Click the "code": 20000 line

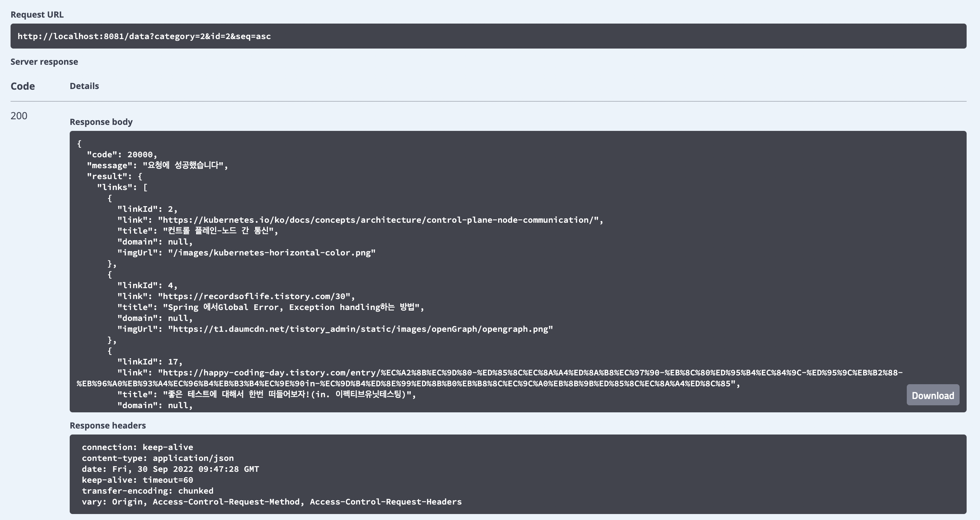pyautogui.click(x=122, y=155)
